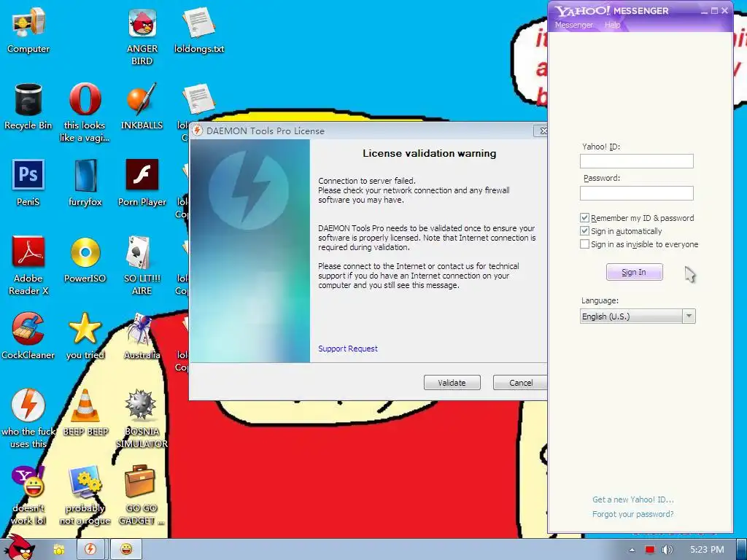This screenshot has height=560, width=747.
Task: Click the volume speaker tray icon
Action: [667, 550]
